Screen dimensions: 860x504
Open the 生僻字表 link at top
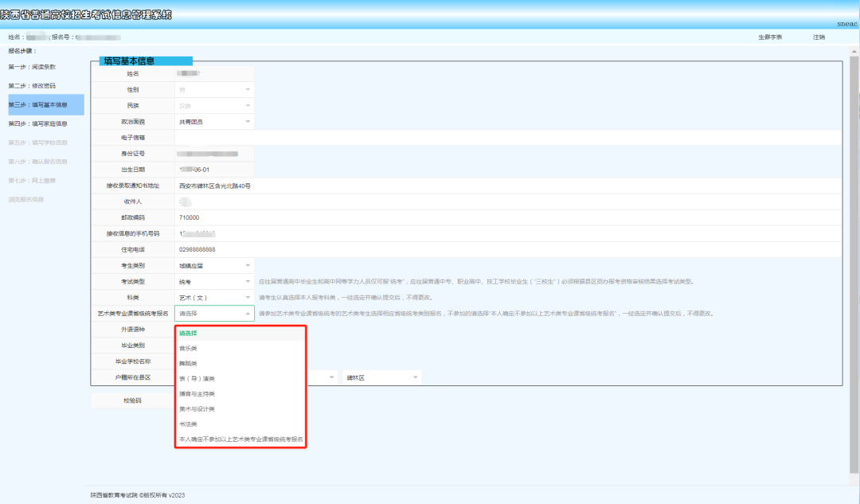click(x=770, y=37)
